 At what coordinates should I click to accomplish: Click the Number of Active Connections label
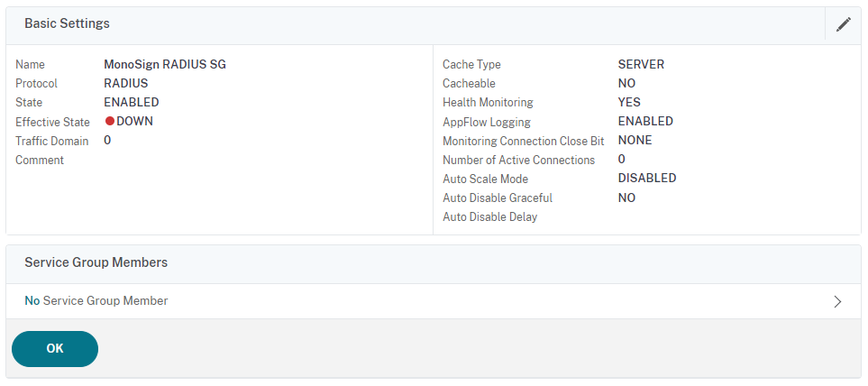(x=518, y=160)
